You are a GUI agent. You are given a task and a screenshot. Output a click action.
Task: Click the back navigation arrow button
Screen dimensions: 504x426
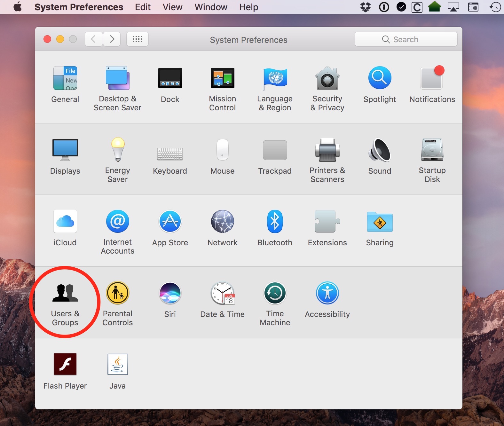tap(94, 39)
